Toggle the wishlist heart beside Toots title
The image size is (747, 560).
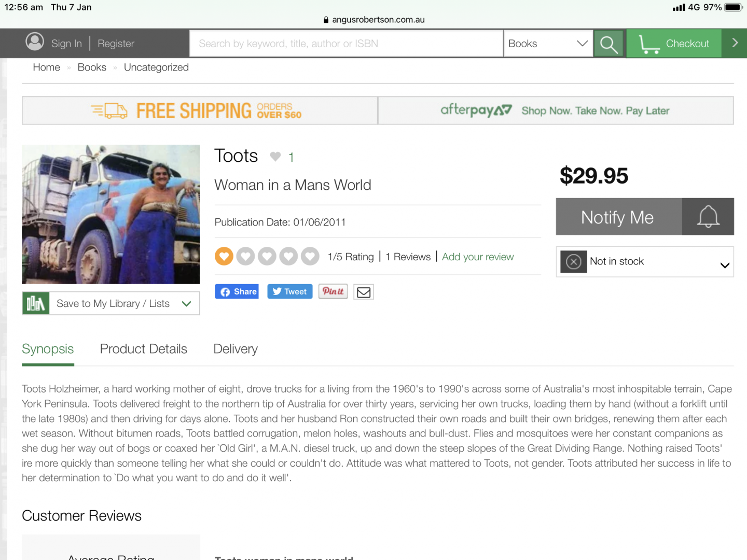(275, 157)
